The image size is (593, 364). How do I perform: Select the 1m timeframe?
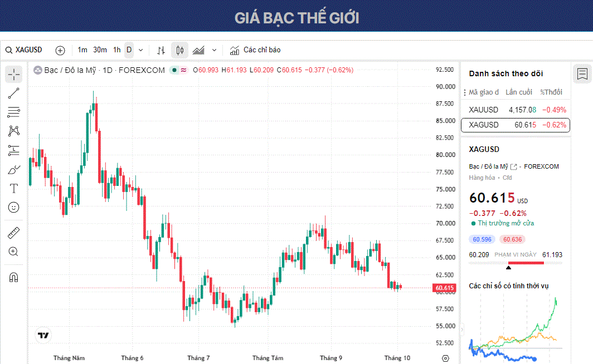tap(82, 50)
